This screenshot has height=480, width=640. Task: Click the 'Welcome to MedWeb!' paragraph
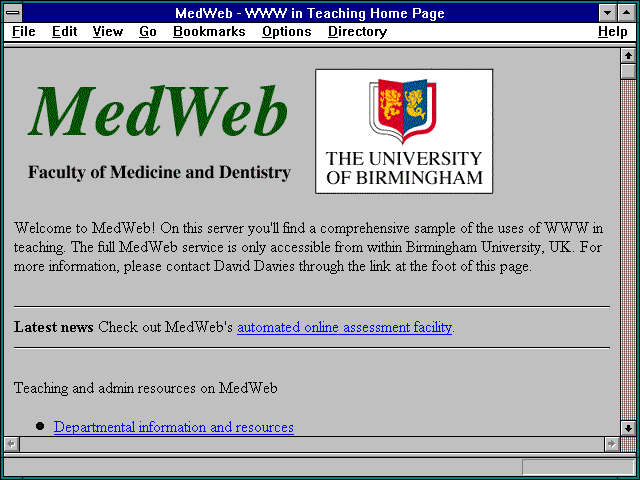pos(308,247)
